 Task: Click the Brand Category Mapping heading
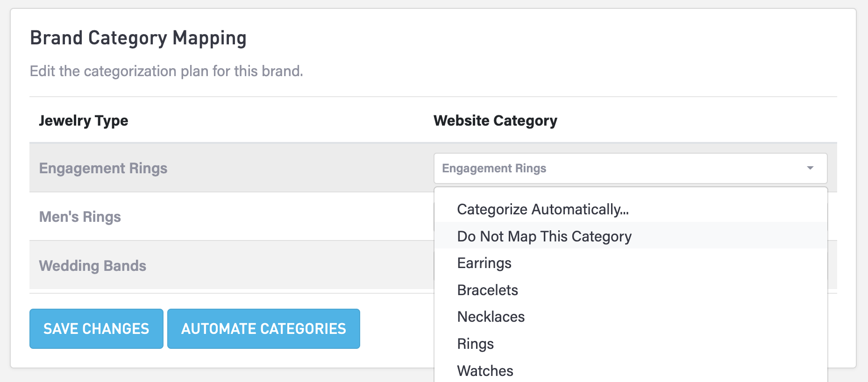[x=138, y=38]
